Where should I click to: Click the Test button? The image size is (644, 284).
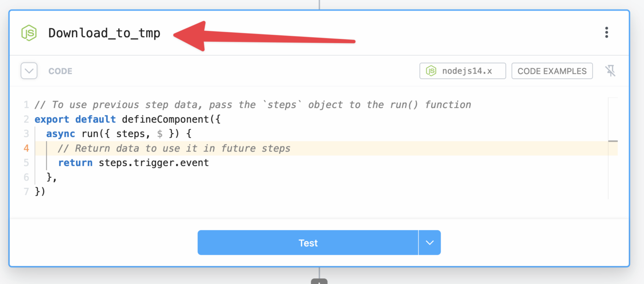click(308, 243)
